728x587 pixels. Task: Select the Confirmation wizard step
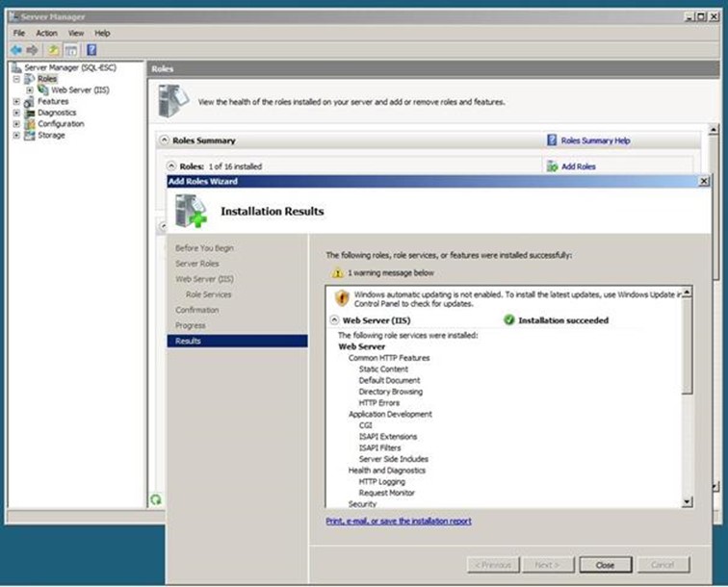[x=196, y=310]
